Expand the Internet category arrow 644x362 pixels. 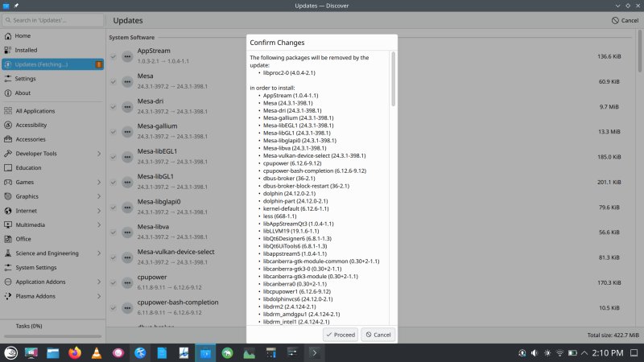pos(98,211)
